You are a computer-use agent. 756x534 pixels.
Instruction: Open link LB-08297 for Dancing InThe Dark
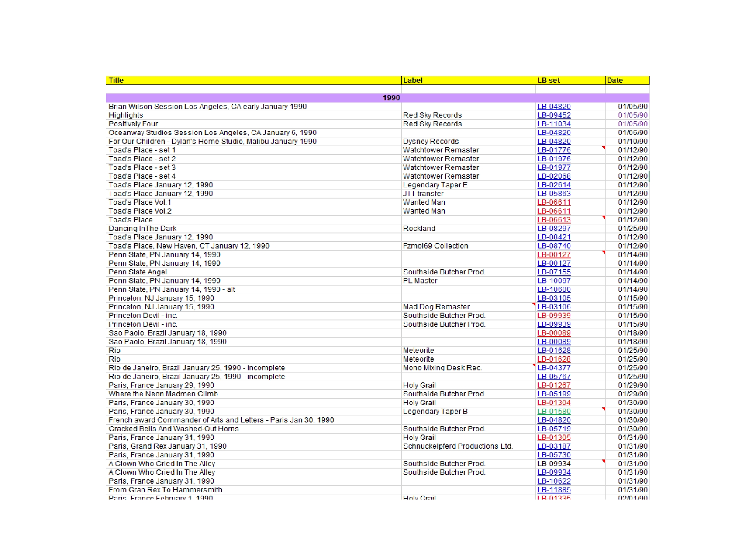pyautogui.click(x=554, y=228)
